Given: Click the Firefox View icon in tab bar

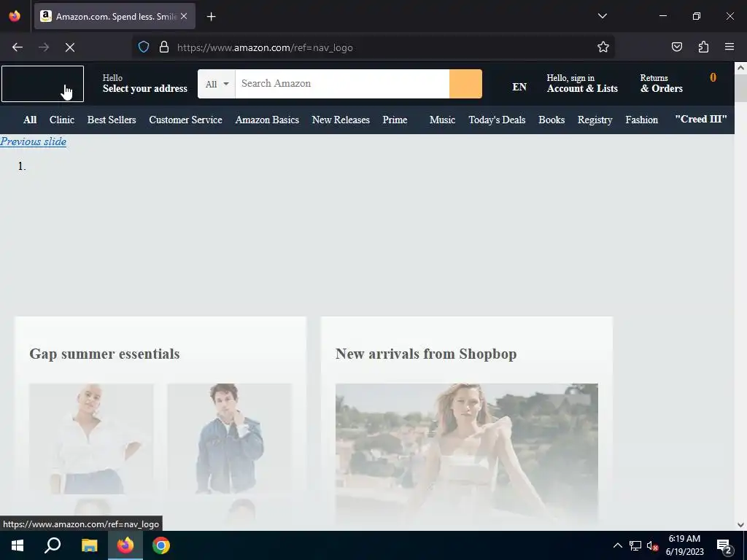Looking at the screenshot, I should pos(15,16).
